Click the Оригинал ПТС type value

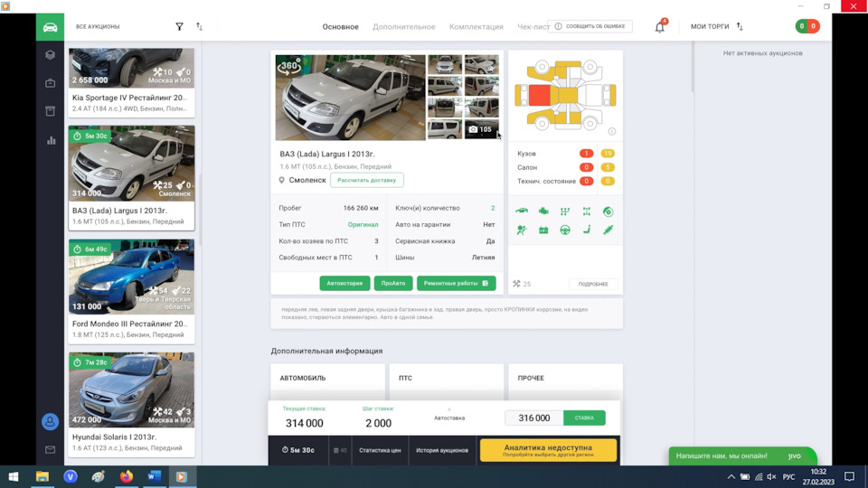coord(363,225)
